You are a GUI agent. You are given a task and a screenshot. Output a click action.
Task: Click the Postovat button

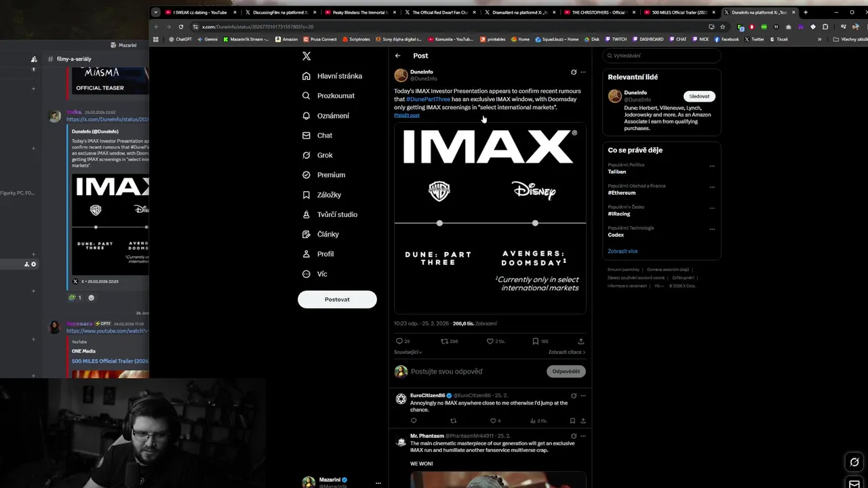(x=337, y=300)
